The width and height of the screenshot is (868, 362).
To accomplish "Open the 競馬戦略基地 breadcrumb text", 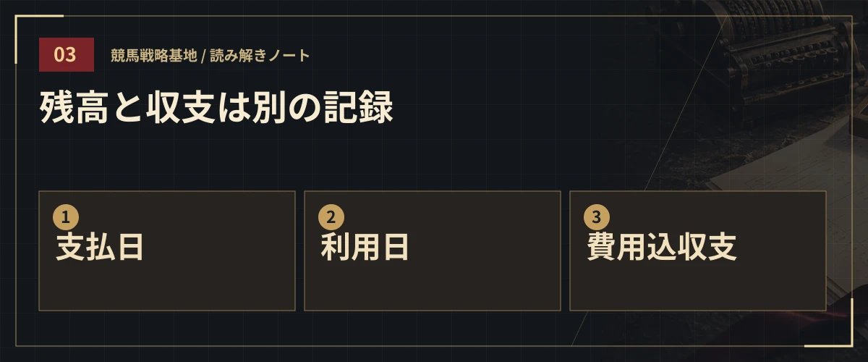I will tap(153, 56).
